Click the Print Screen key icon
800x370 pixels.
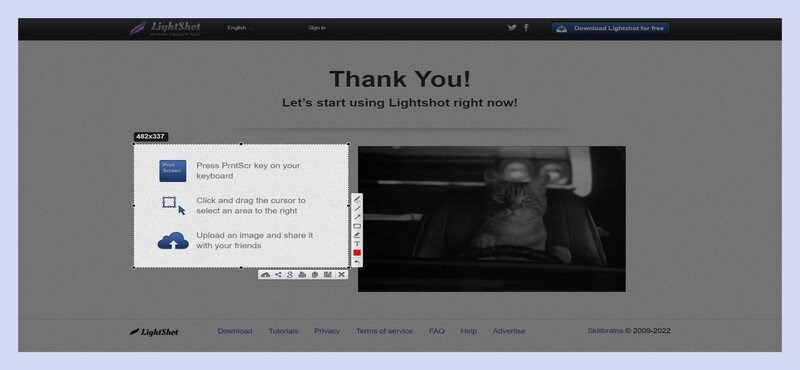[172, 171]
